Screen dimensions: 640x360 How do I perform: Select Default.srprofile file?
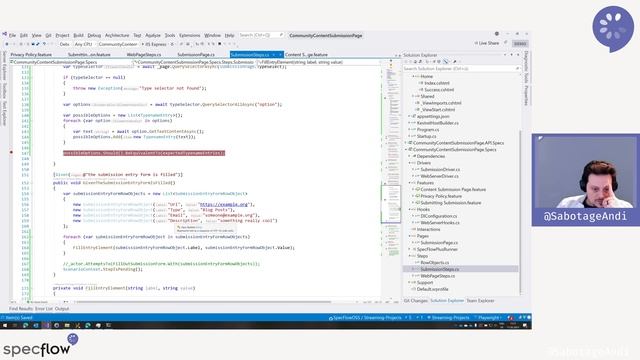click(433, 289)
